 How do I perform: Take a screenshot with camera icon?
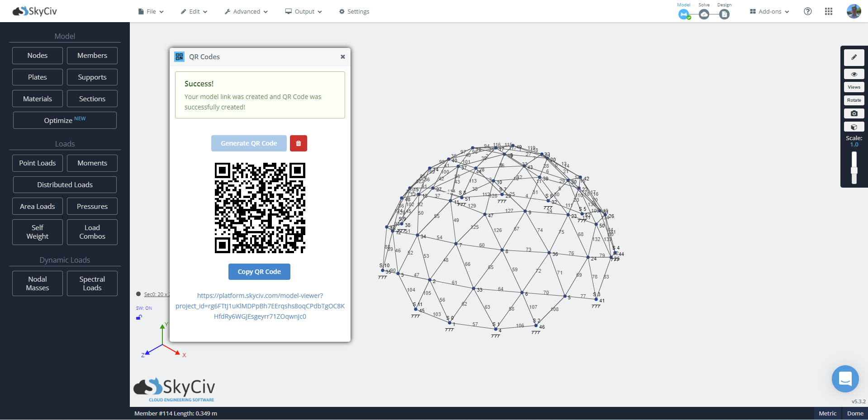[x=854, y=113]
